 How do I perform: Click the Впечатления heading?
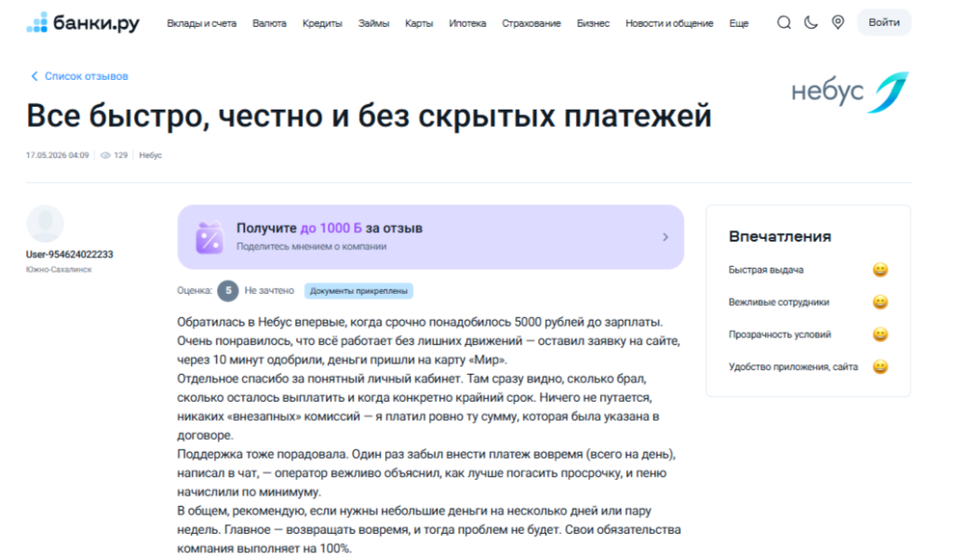tap(780, 237)
